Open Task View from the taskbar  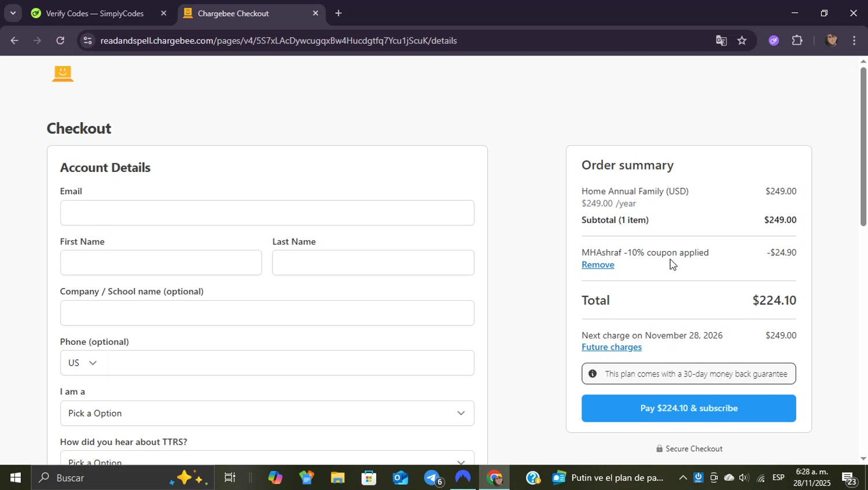tap(230, 478)
